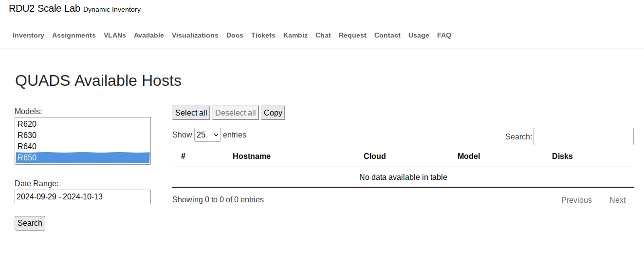Select the R640 model option
The image size is (644, 253).
pyautogui.click(x=27, y=146)
